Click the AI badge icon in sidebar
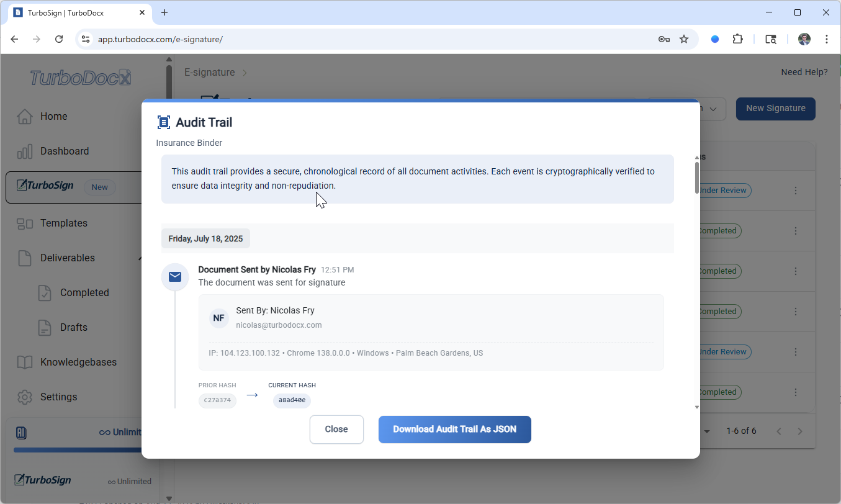 pos(20,433)
